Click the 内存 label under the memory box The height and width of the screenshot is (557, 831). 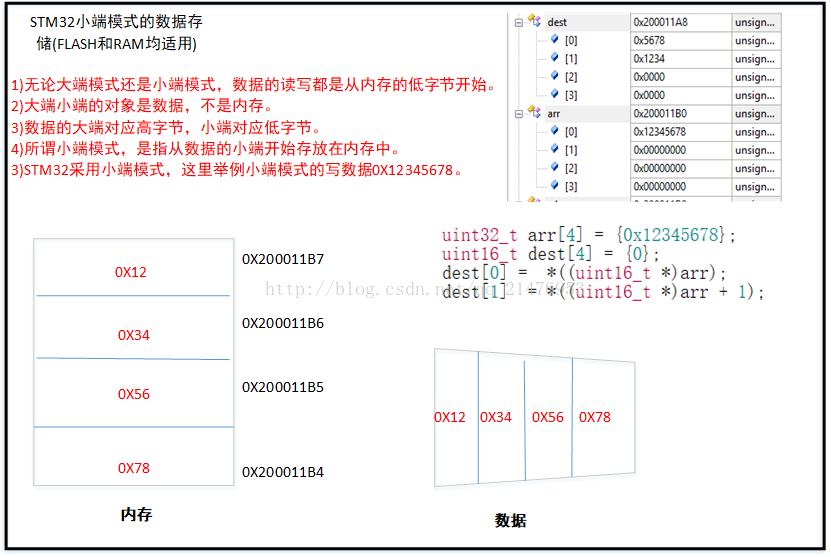[136, 514]
